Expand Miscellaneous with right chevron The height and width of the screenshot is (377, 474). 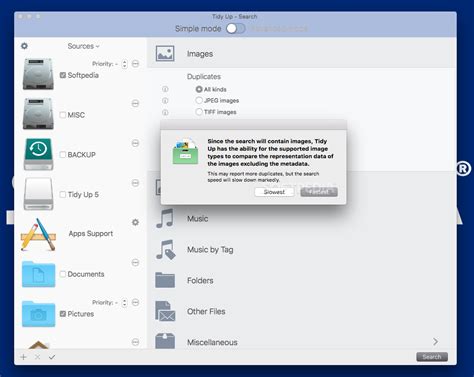point(435,341)
